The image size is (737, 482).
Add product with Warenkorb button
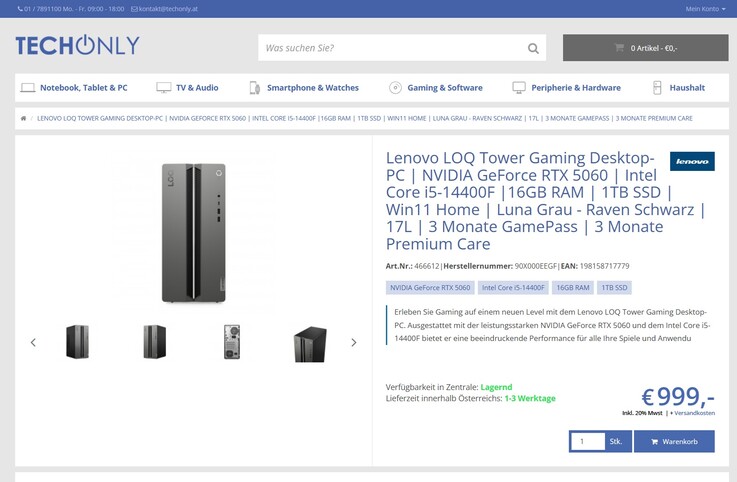pyautogui.click(x=674, y=442)
